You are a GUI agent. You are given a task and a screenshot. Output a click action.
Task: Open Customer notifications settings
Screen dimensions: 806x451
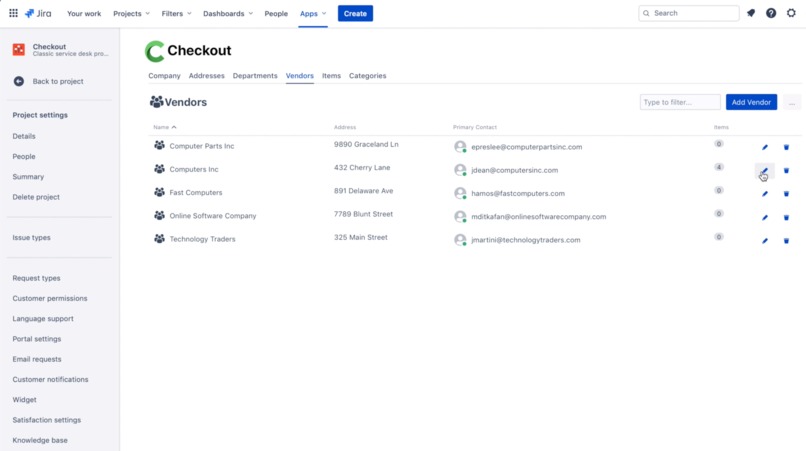click(50, 380)
